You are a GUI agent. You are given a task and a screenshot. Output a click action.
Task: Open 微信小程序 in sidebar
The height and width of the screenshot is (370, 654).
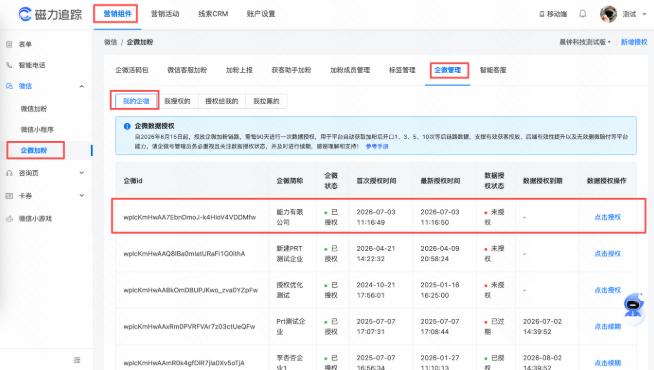[x=37, y=130]
